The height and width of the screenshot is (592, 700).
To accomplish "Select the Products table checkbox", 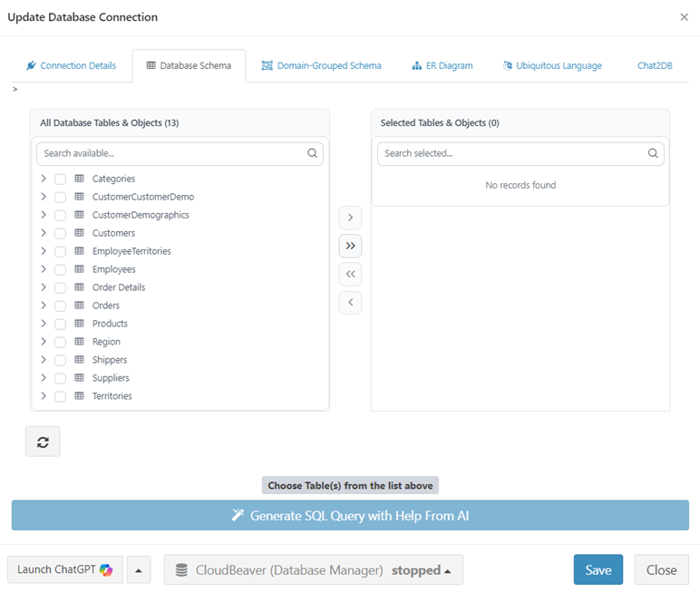I will click(60, 325).
